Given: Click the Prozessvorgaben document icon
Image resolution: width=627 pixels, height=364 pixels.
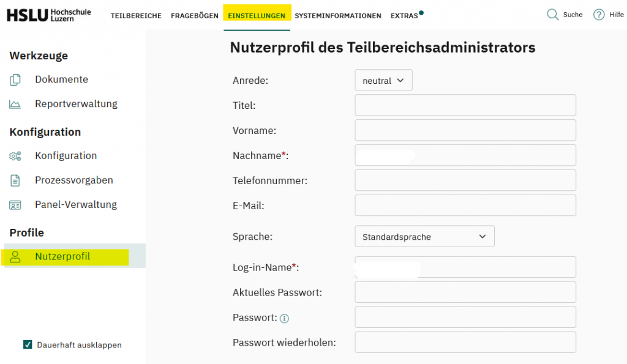Looking at the screenshot, I should click(15, 180).
